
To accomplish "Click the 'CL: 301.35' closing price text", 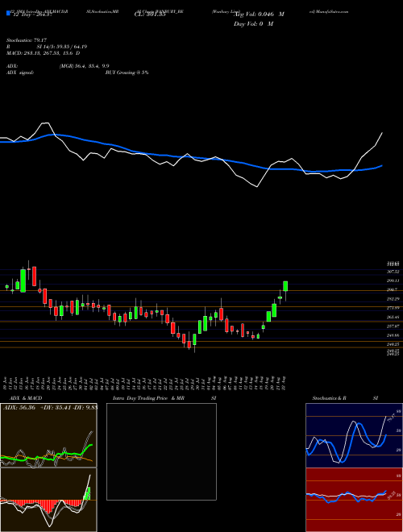I will coord(150,15).
